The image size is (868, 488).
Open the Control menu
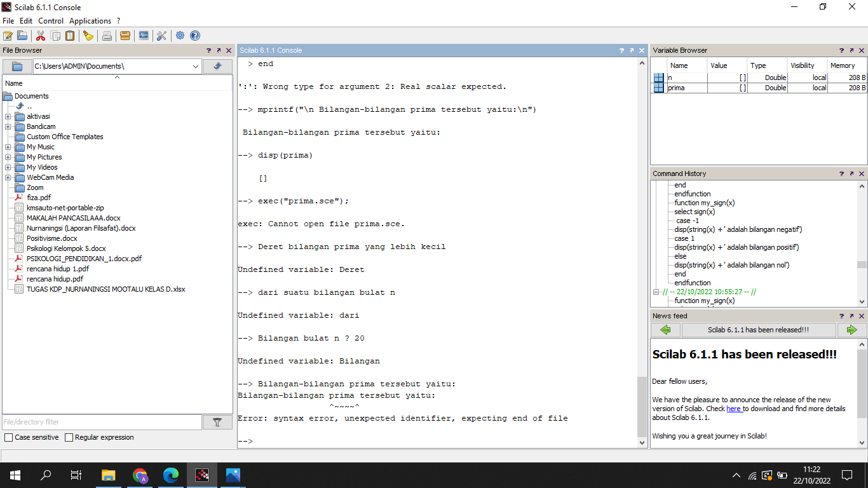tap(51, 21)
